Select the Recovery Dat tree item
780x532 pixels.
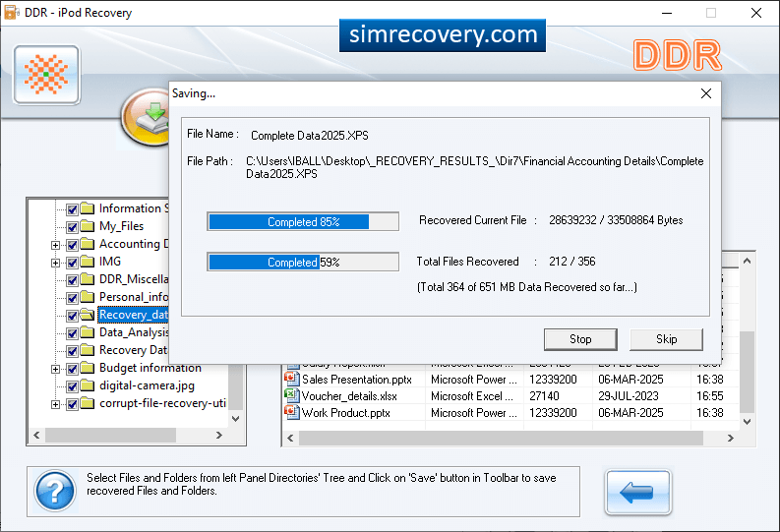tap(134, 350)
